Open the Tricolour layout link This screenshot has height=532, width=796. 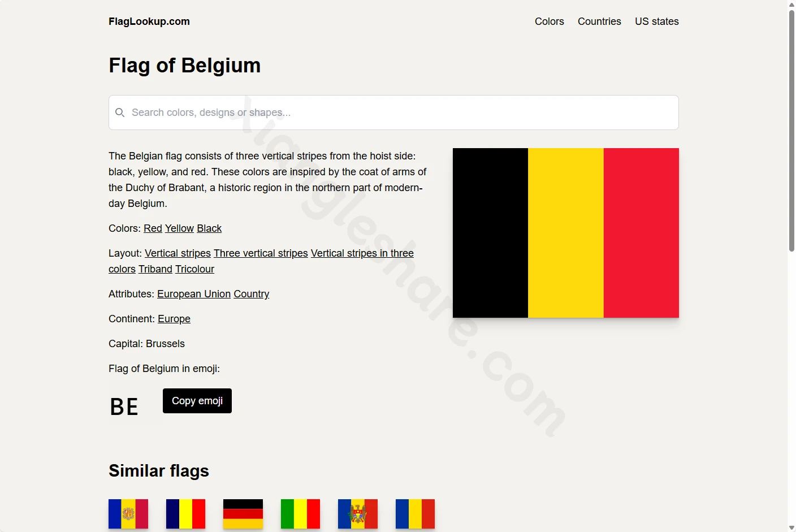(194, 269)
